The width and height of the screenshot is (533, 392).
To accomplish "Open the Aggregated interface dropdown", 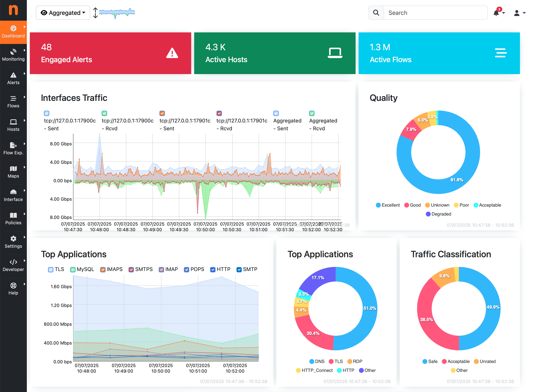I will tap(63, 13).
